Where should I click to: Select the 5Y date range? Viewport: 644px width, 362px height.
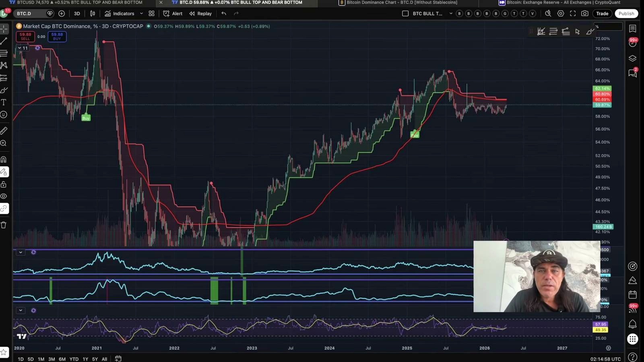95,359
